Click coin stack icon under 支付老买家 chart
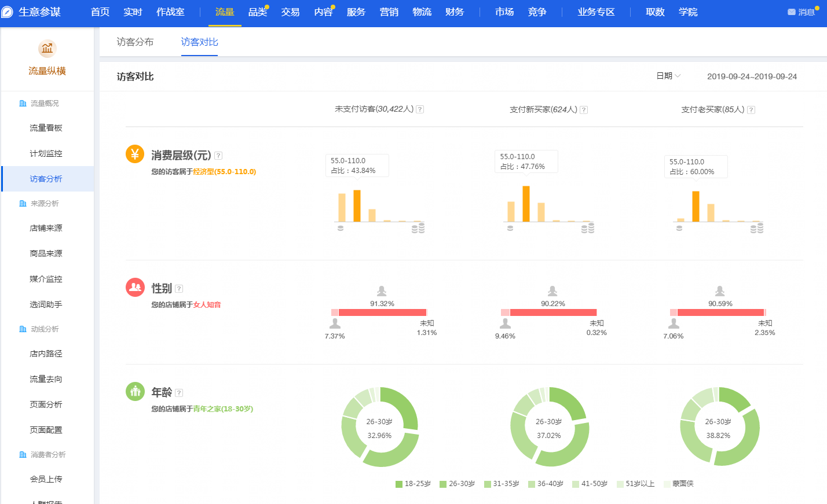The image size is (827, 504). coord(757,229)
